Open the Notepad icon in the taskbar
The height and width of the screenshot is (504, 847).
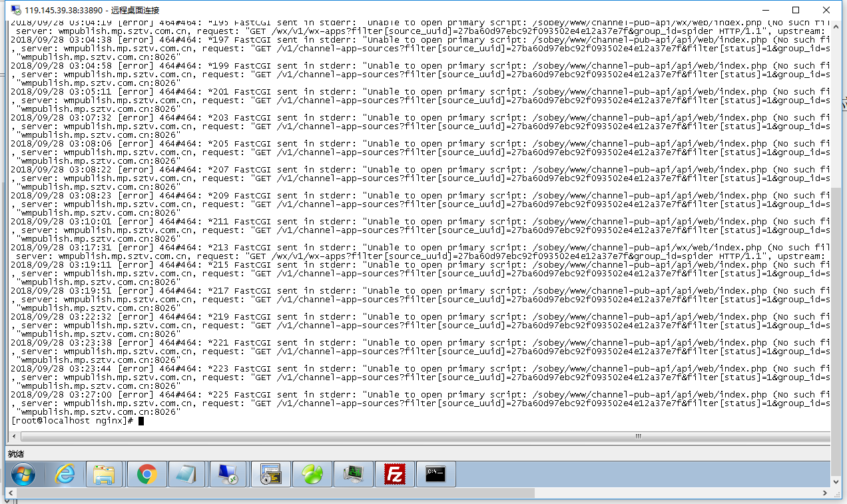[188, 474]
